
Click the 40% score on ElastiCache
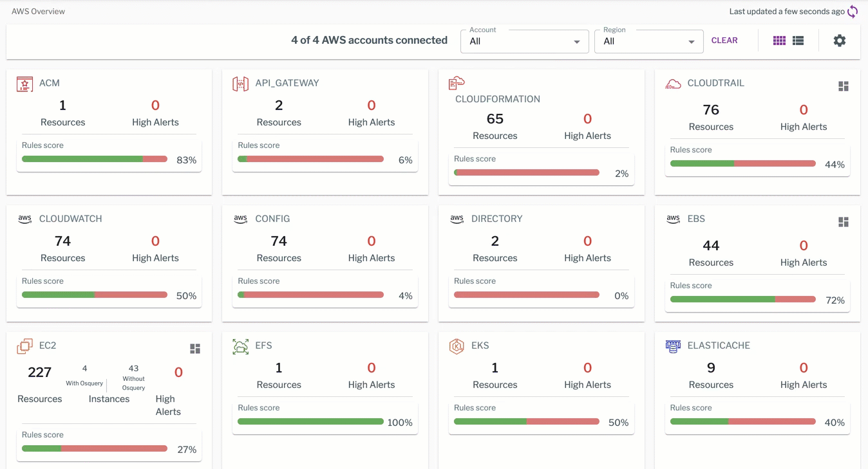835,423
